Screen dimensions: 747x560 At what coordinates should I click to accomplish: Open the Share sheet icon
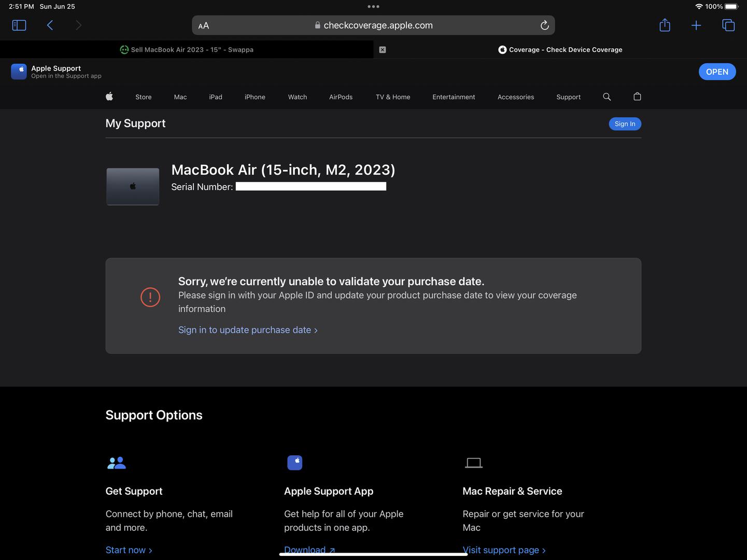pos(665,25)
